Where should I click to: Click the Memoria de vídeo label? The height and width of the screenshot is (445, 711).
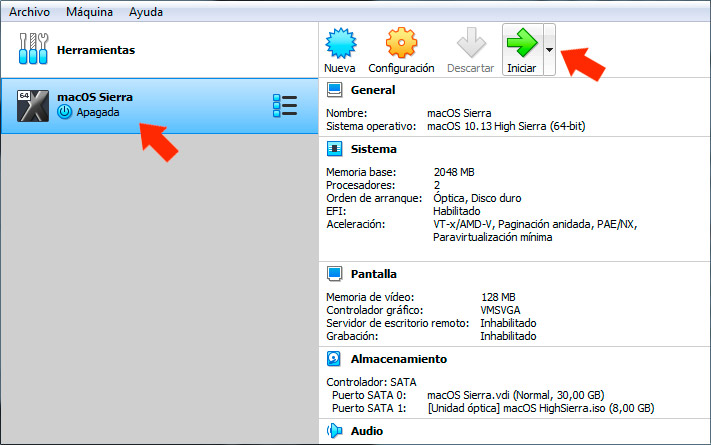(370, 297)
